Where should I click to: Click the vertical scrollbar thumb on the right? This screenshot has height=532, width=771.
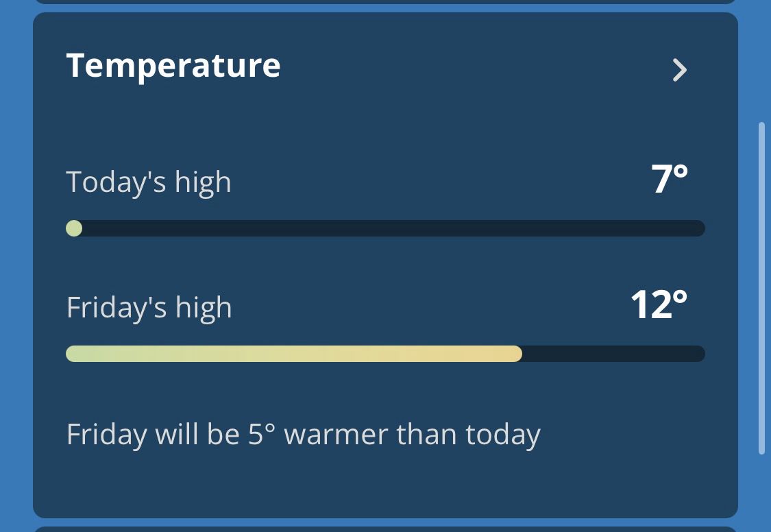click(x=761, y=288)
